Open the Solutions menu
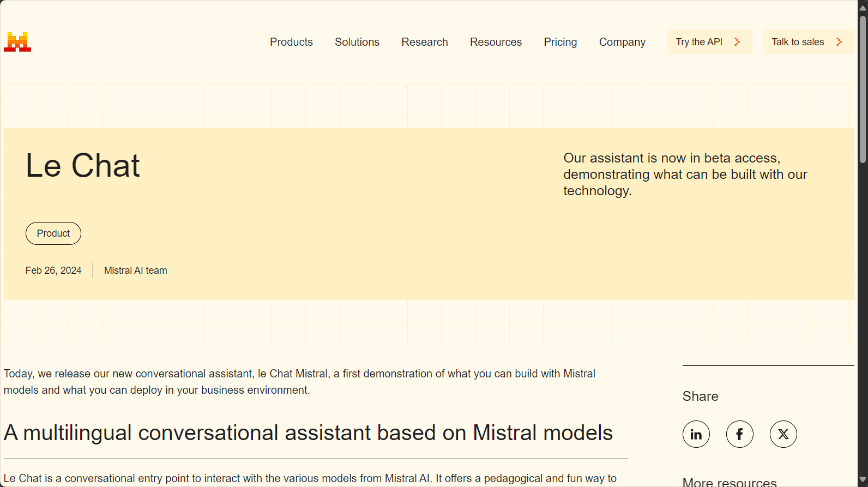The image size is (868, 487). 357,42
